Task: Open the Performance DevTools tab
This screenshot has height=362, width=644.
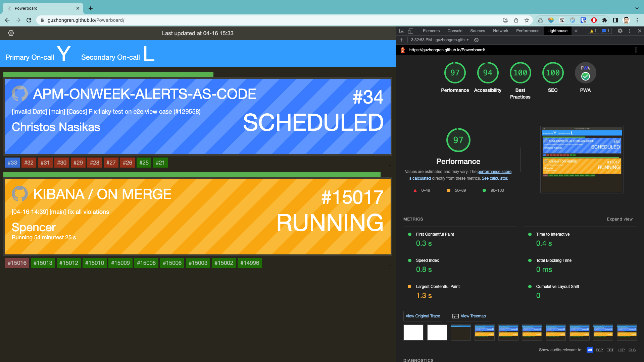Action: [528, 31]
